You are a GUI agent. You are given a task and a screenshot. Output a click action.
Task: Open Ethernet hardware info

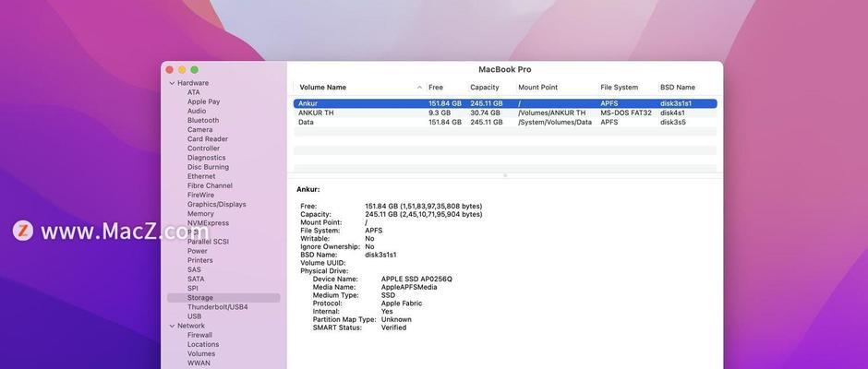point(201,176)
